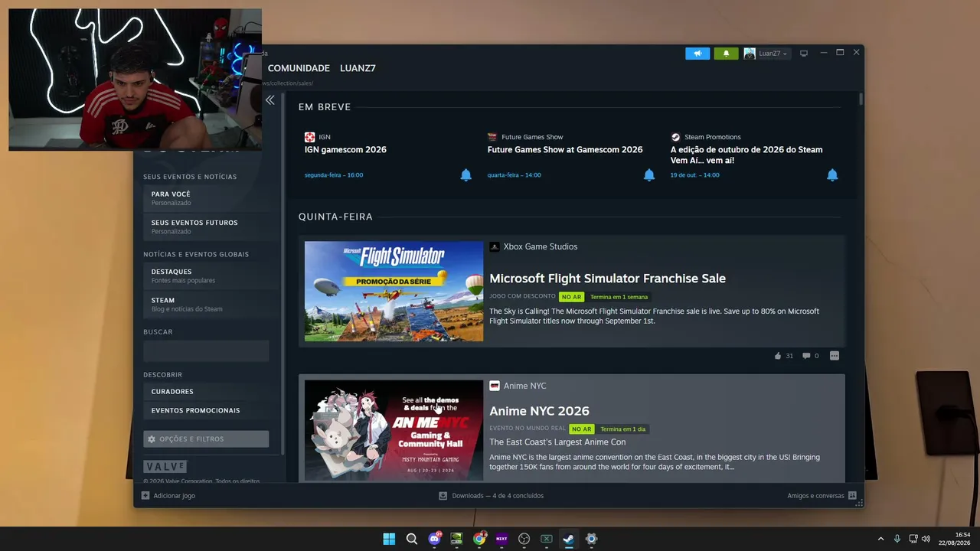This screenshot has height=551, width=980.
Task: Click the friends chat icon in footer
Action: click(852, 496)
